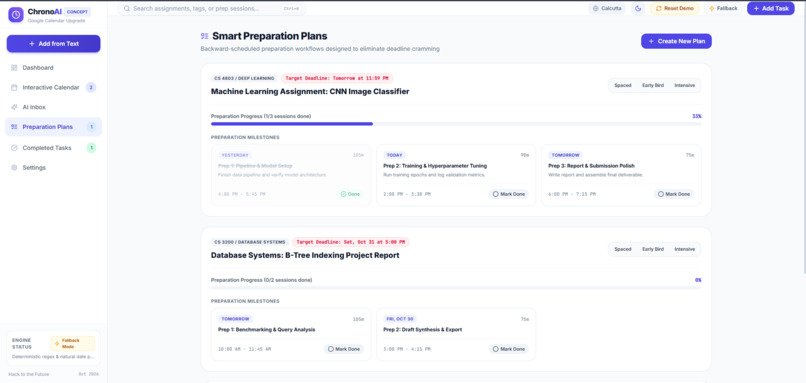Viewport: 806px width, 383px height.
Task: Click the AI Inbox sparkle icon
Action: (x=14, y=107)
